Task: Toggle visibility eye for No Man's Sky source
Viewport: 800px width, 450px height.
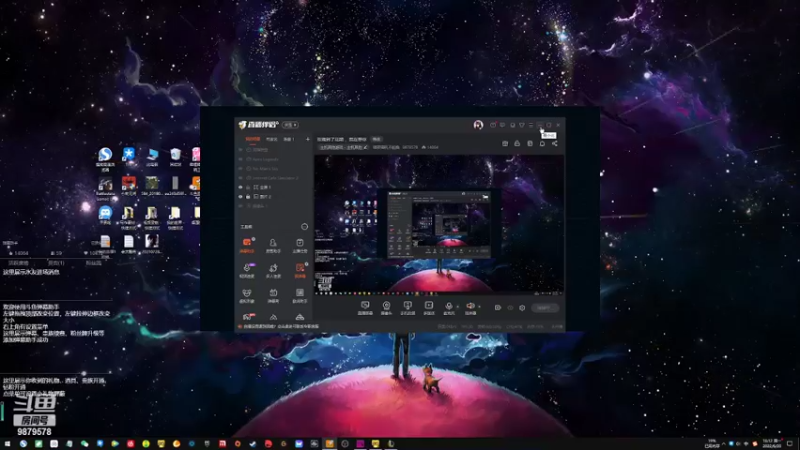Action: [x=241, y=168]
